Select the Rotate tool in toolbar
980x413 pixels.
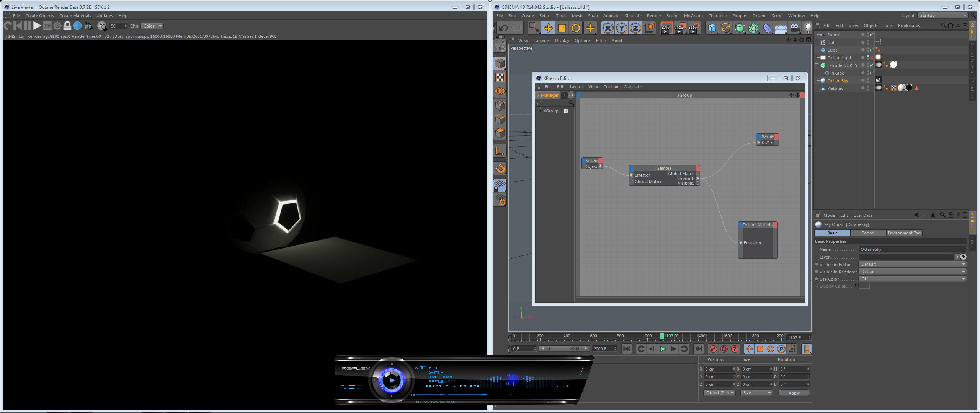[576, 28]
